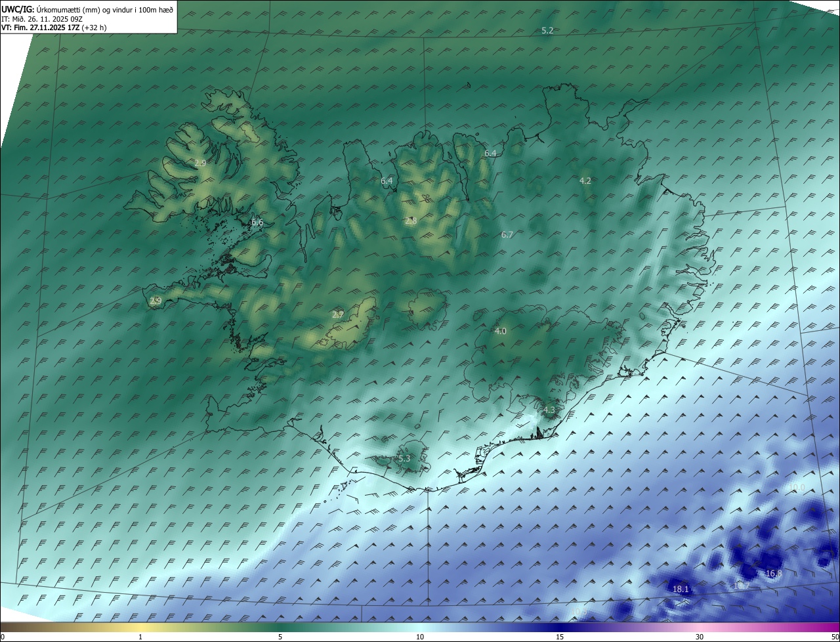Click the 16.8 precipitation value
The width and height of the screenshot is (840, 642).
pyautogui.click(x=774, y=574)
